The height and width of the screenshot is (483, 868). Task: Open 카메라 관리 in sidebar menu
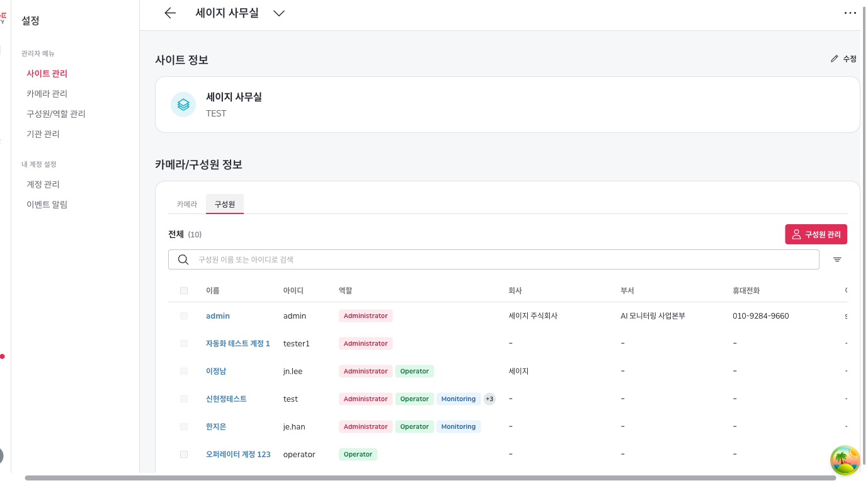click(47, 93)
